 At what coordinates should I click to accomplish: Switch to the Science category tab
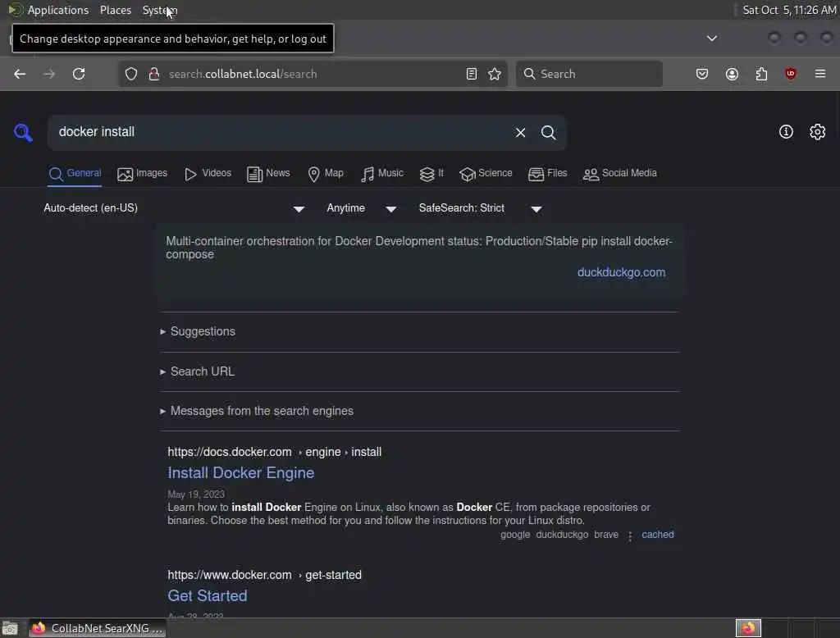tap(486, 174)
